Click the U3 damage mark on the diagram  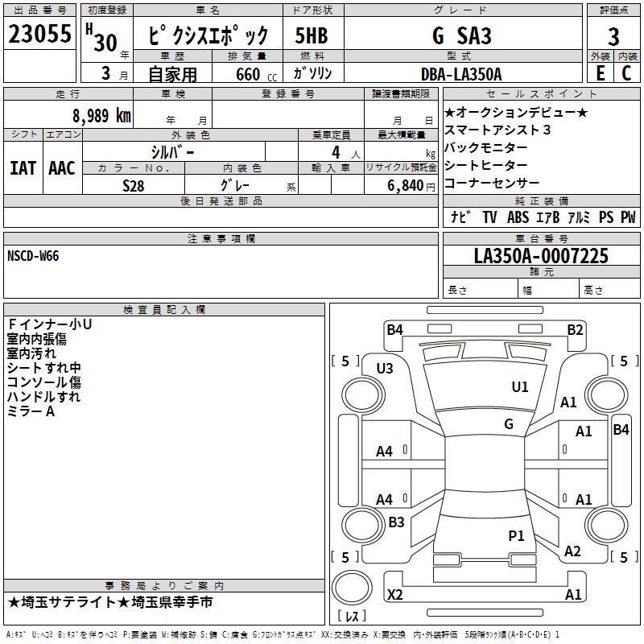click(x=385, y=368)
